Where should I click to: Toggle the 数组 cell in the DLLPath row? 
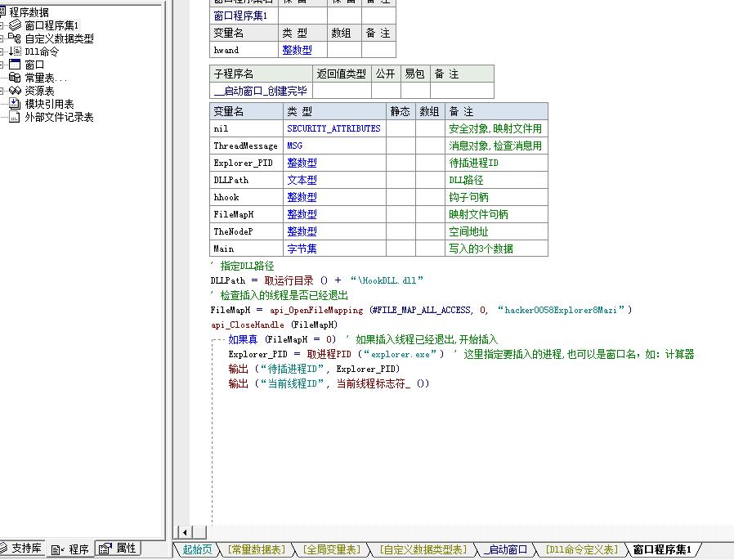click(x=430, y=180)
